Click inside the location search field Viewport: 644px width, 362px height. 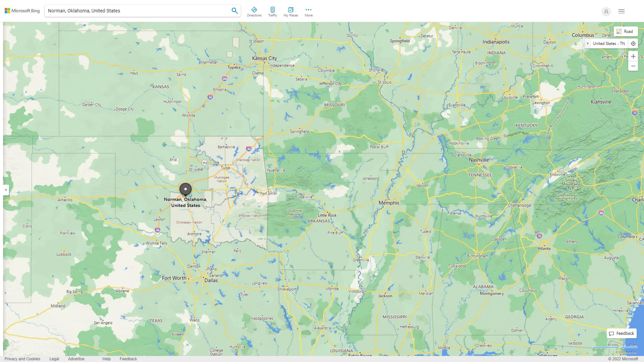click(134, 10)
